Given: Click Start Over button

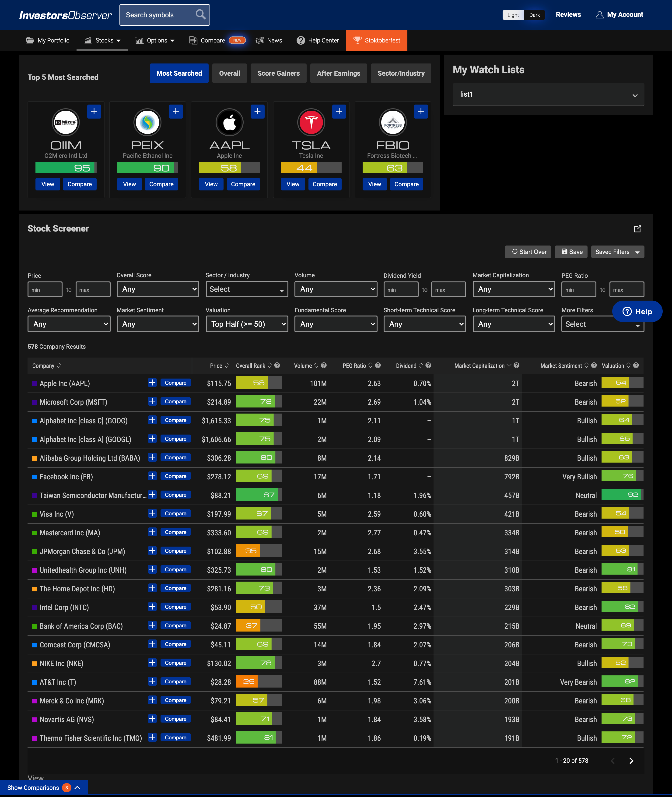Looking at the screenshot, I should pyautogui.click(x=528, y=252).
